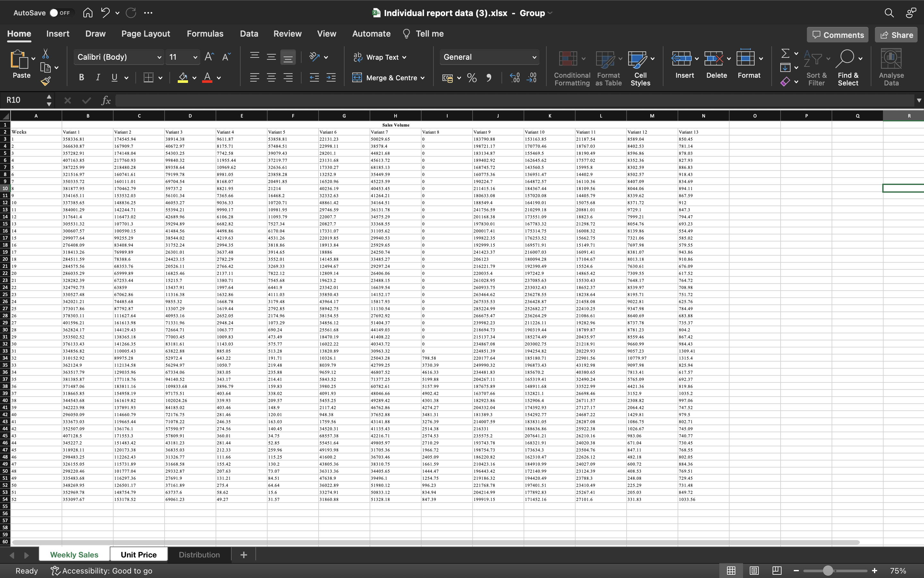Click the Home icon in title bar
This screenshot has width=924, height=578.
[88, 13]
